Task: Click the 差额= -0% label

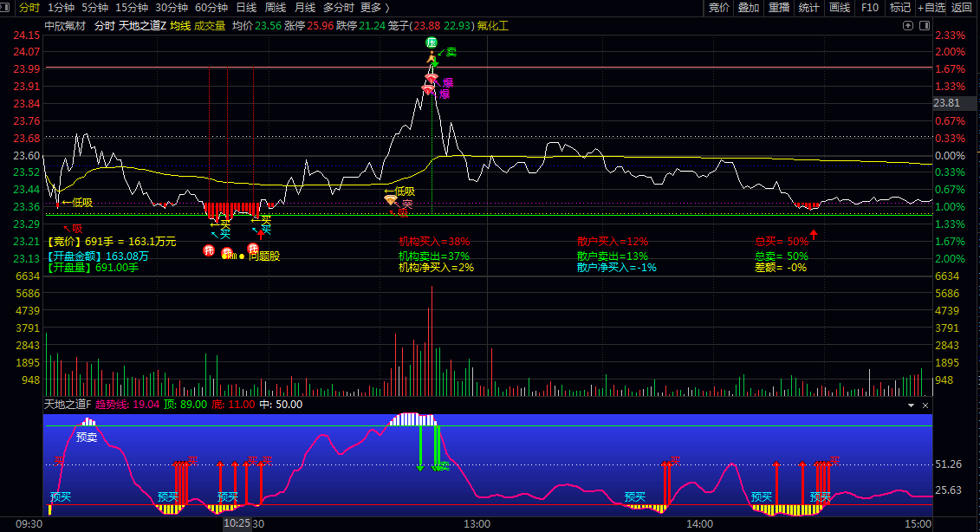Action: click(781, 268)
